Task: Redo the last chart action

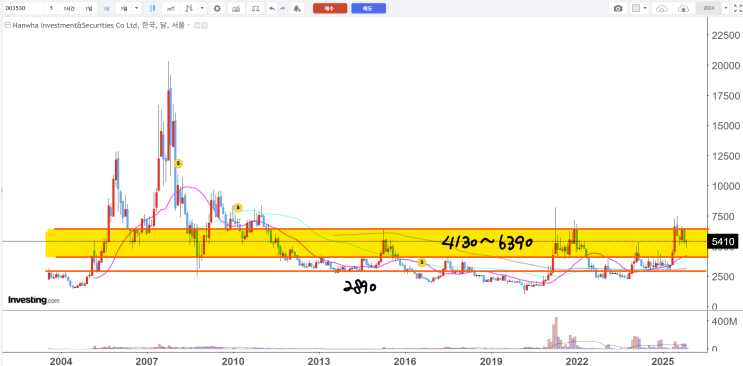Action: coord(282,9)
